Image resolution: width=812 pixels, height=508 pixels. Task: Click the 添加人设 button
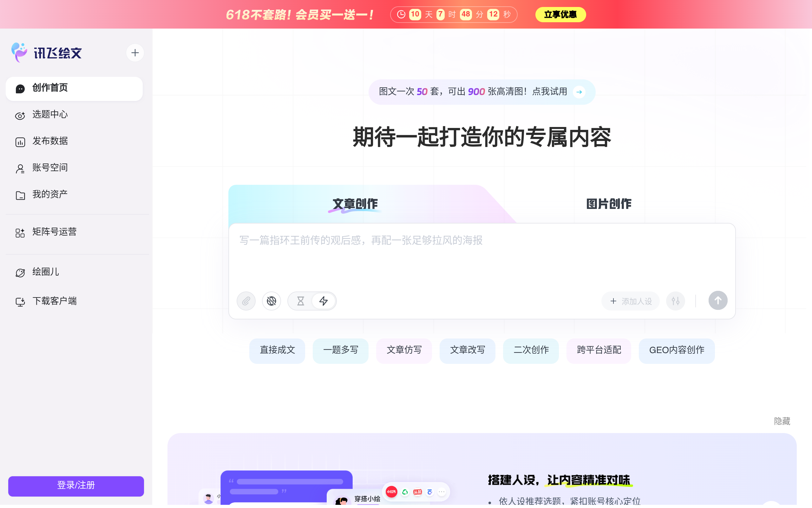pos(630,301)
